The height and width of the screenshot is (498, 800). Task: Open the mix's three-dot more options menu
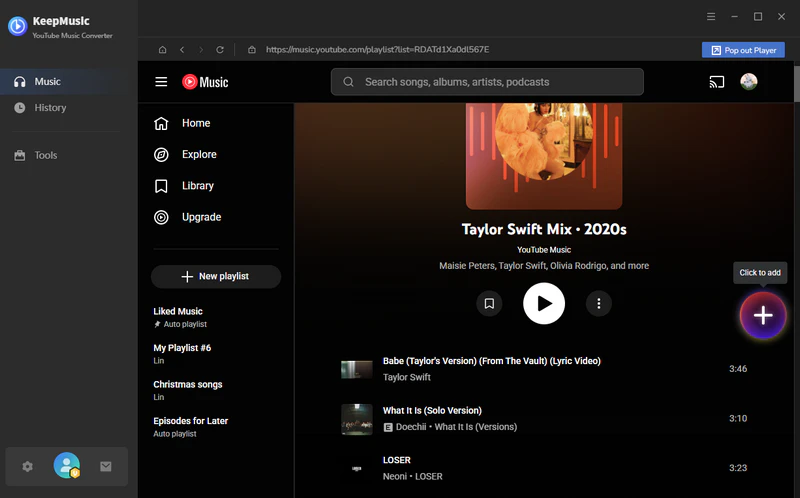(x=599, y=304)
